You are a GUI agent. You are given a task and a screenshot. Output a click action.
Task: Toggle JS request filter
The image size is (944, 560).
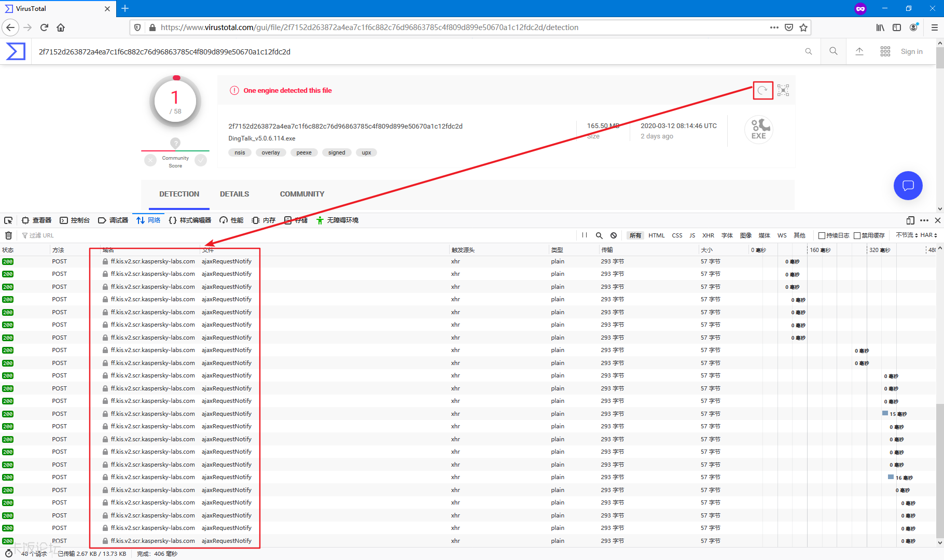[692, 235]
